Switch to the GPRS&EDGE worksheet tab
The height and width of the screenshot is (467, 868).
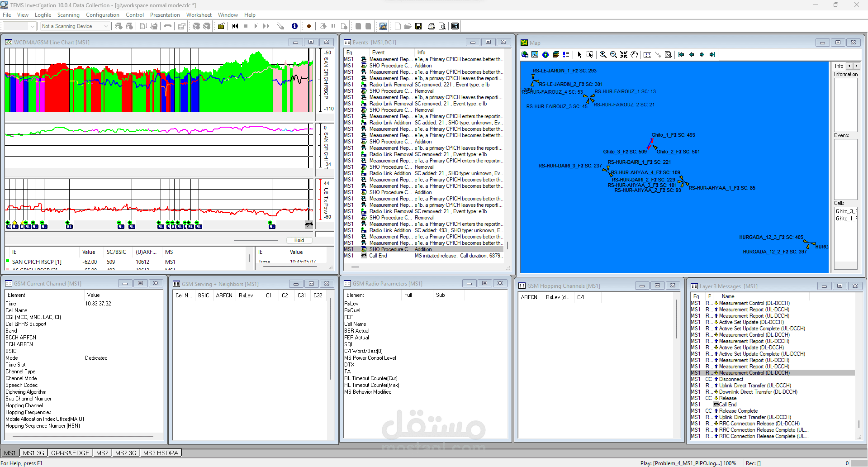point(70,453)
